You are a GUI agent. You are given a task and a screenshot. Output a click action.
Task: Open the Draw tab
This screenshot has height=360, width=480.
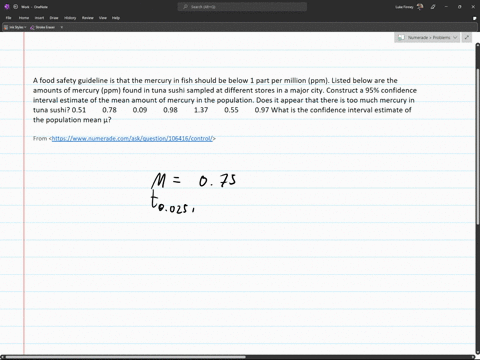tap(54, 18)
